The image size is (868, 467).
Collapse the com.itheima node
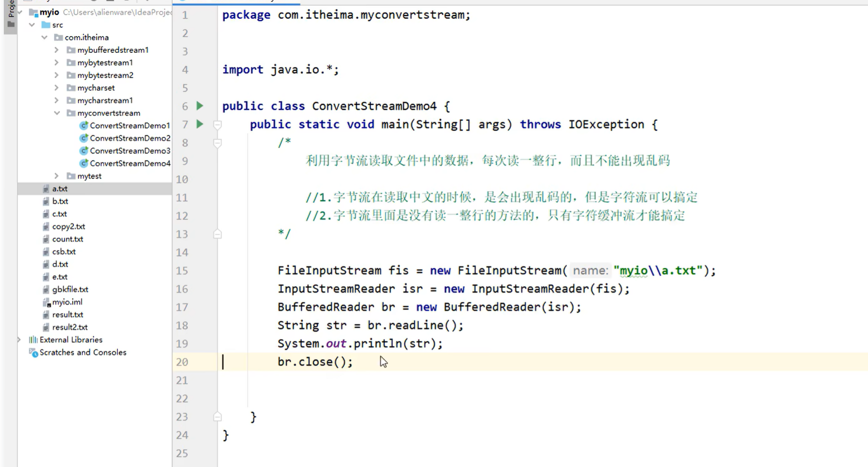[x=44, y=37]
